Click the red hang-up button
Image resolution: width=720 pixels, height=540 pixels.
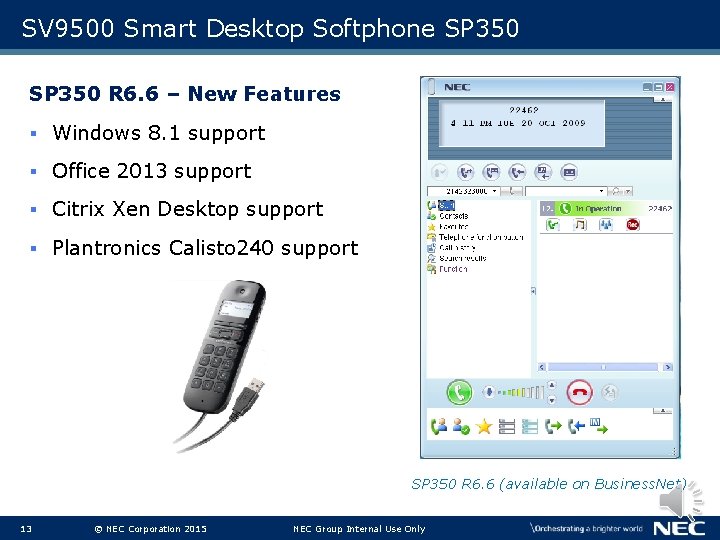(x=579, y=393)
